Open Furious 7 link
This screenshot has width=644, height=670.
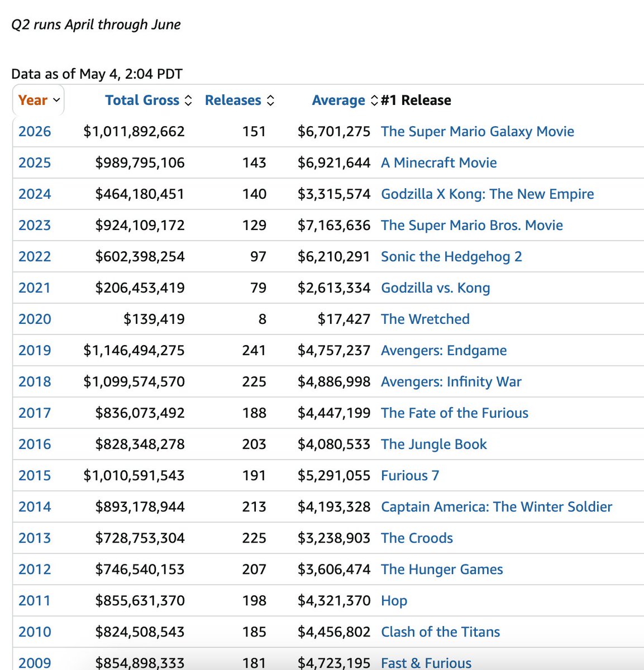point(410,476)
